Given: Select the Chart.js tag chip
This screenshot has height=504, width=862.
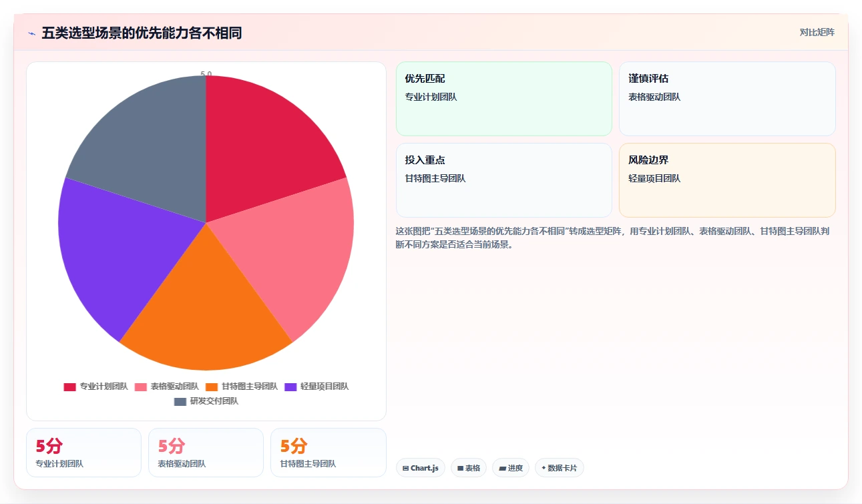Looking at the screenshot, I should tap(421, 468).
